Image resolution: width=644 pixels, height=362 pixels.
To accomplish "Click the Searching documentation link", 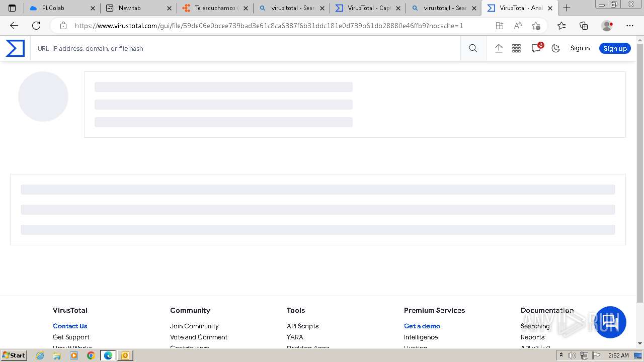I will coord(535,326).
